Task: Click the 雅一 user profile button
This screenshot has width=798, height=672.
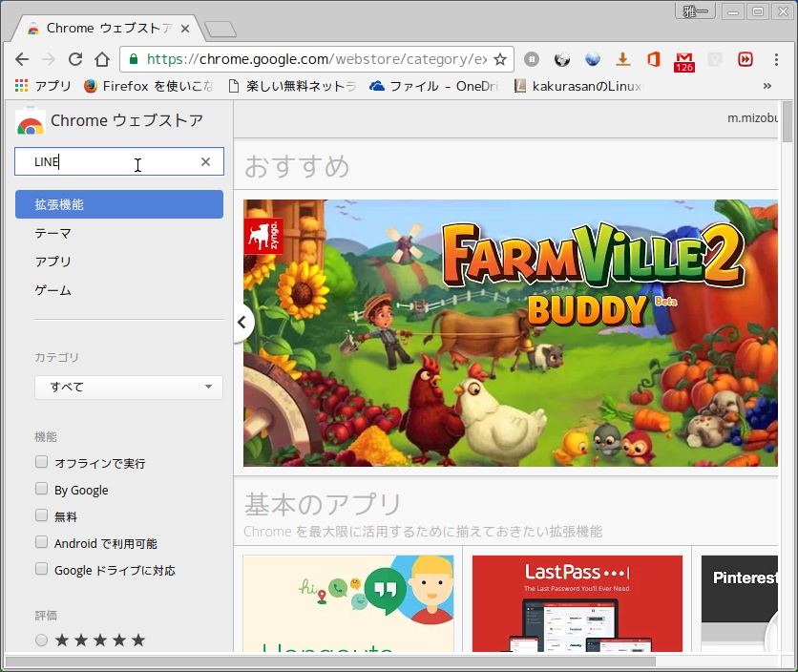Action: point(695,11)
